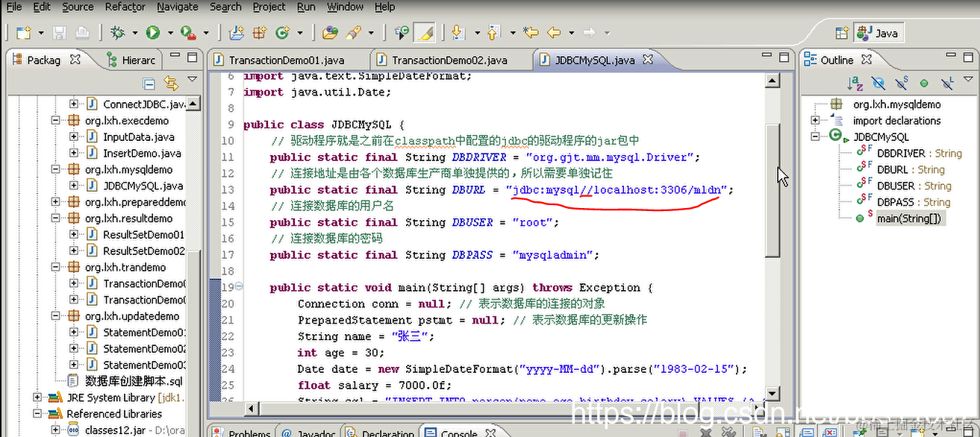The width and height of the screenshot is (980, 437).
Task: Select InputData.java in Package Explorer
Action: pyautogui.click(x=138, y=136)
